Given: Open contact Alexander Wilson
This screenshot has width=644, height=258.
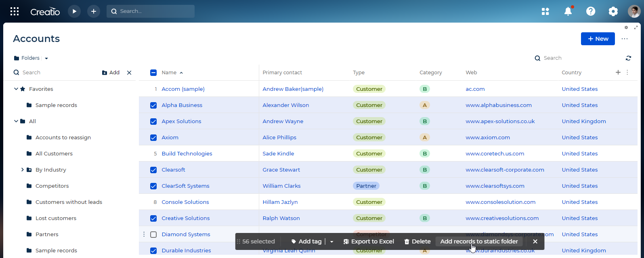Looking at the screenshot, I should pos(285,105).
